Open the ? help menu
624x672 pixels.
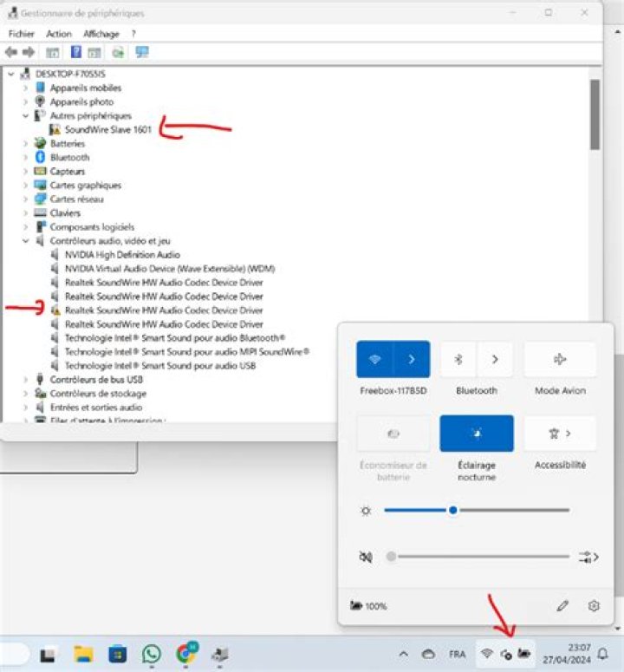(x=133, y=34)
